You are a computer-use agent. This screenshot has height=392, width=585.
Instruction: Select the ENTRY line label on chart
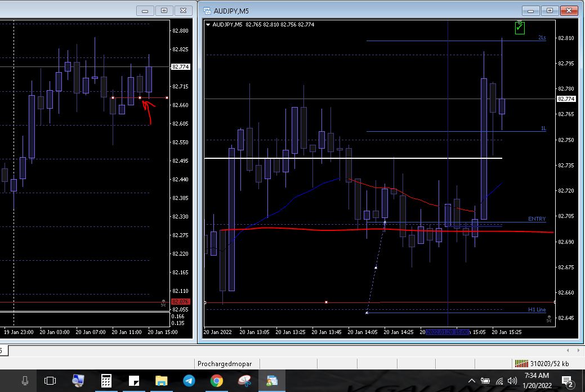[537, 219]
